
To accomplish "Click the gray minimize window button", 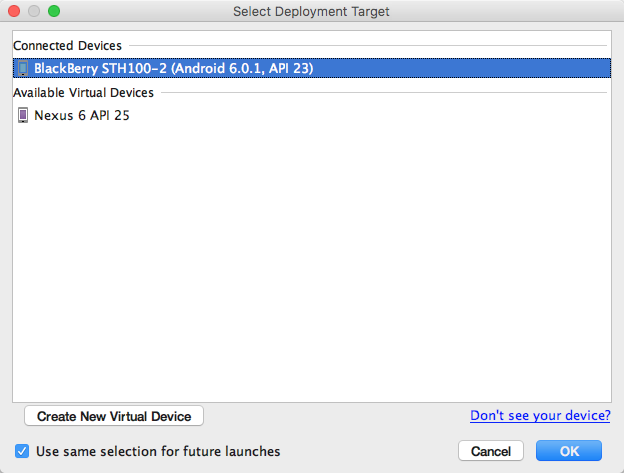I will (x=34, y=11).
